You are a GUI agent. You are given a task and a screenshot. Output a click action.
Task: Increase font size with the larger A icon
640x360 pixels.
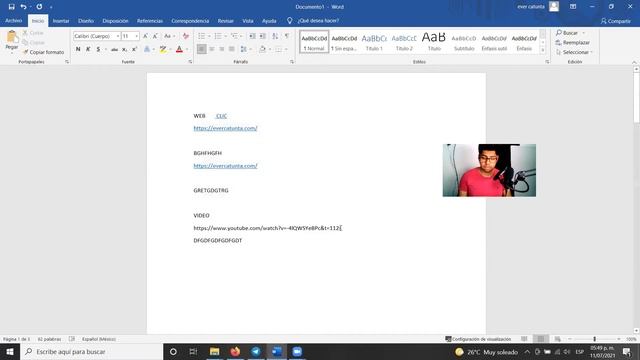point(145,36)
